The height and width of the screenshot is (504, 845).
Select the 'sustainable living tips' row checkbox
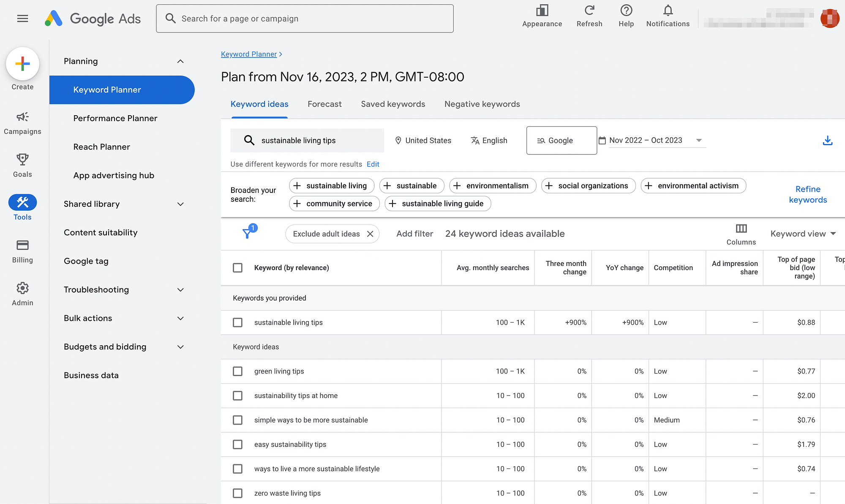237,322
